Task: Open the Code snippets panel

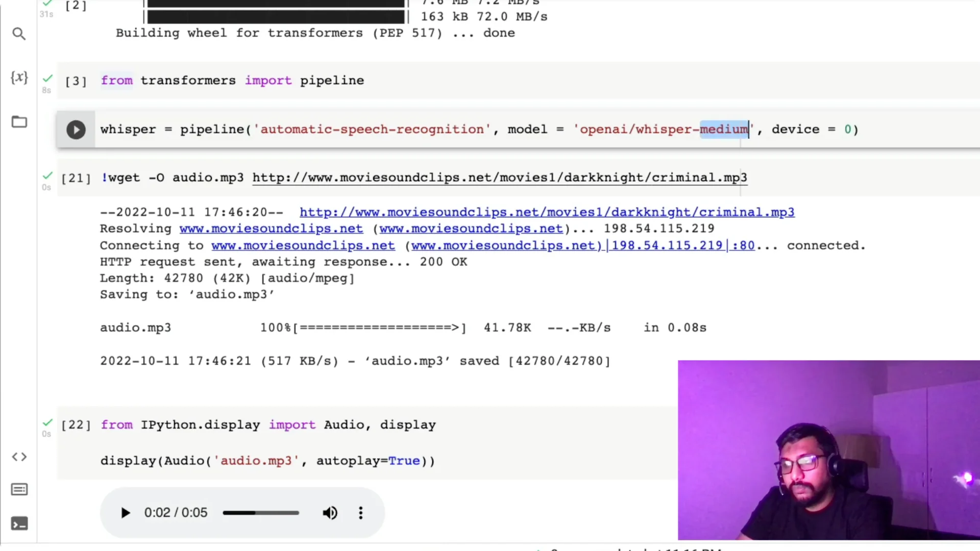Action: pos(19,457)
